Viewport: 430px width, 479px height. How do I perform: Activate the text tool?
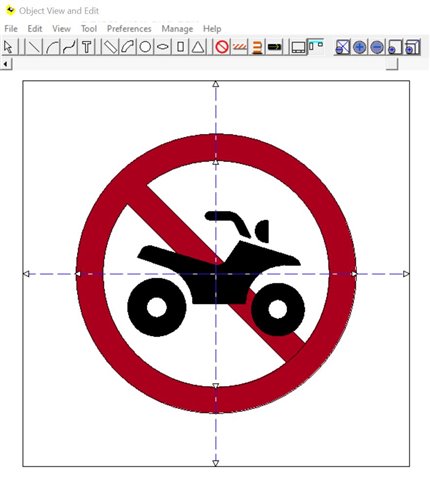tap(87, 47)
